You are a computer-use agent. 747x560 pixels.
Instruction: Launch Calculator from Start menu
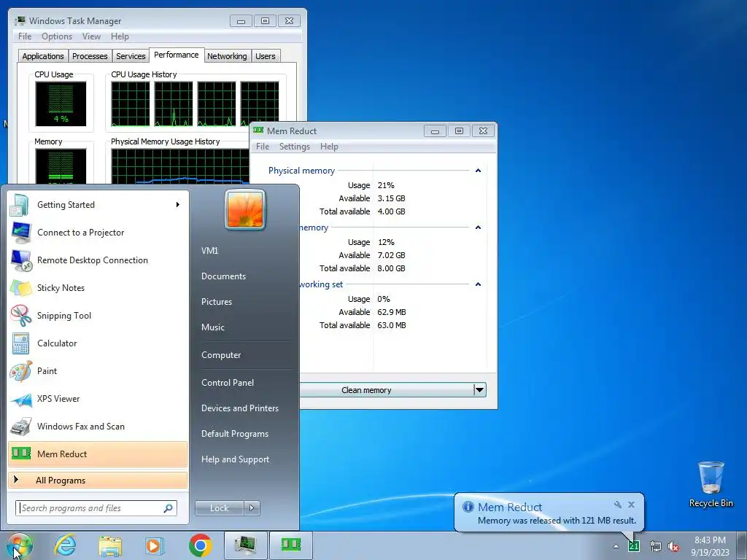coord(98,343)
